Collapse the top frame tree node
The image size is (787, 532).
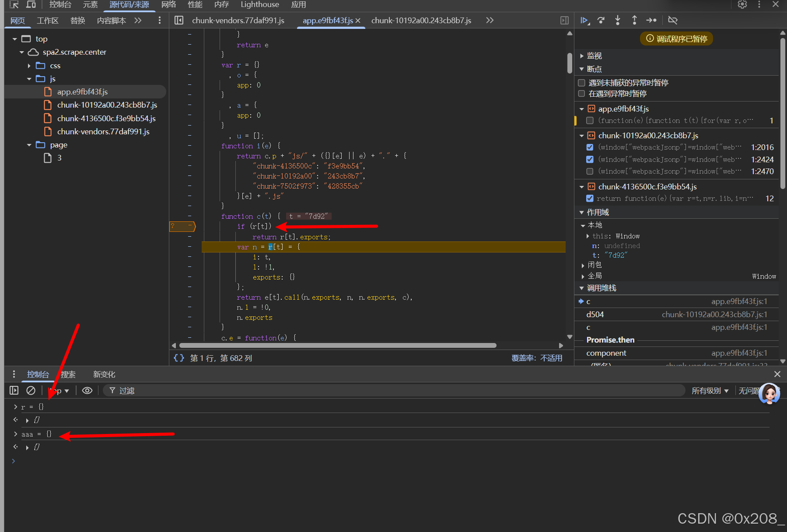coord(15,39)
